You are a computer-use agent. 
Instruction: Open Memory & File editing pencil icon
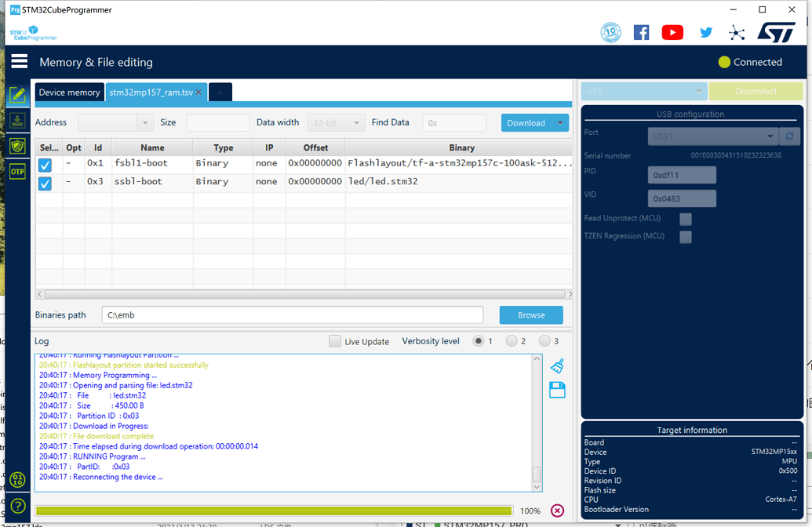coord(17,95)
